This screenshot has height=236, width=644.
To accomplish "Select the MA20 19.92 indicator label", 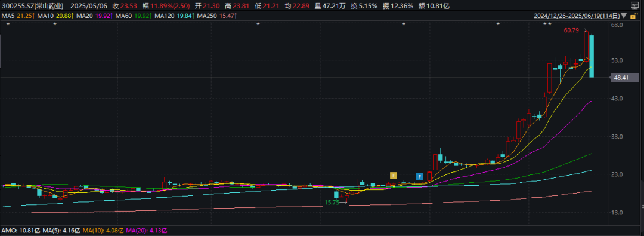I will click(x=94, y=16).
